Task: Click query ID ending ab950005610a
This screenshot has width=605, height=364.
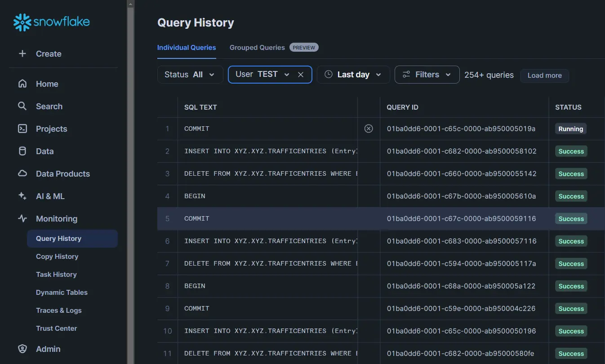Action: (461, 196)
